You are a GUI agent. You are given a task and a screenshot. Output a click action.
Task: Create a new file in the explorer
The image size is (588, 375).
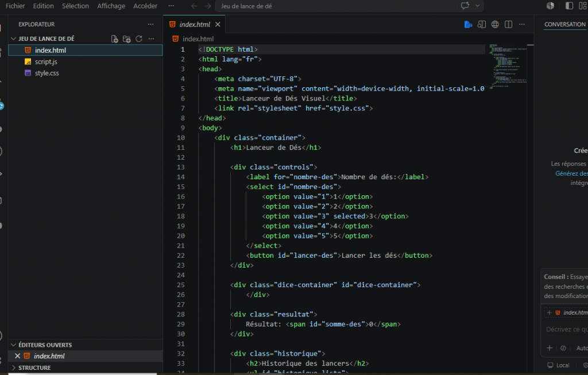(115, 39)
